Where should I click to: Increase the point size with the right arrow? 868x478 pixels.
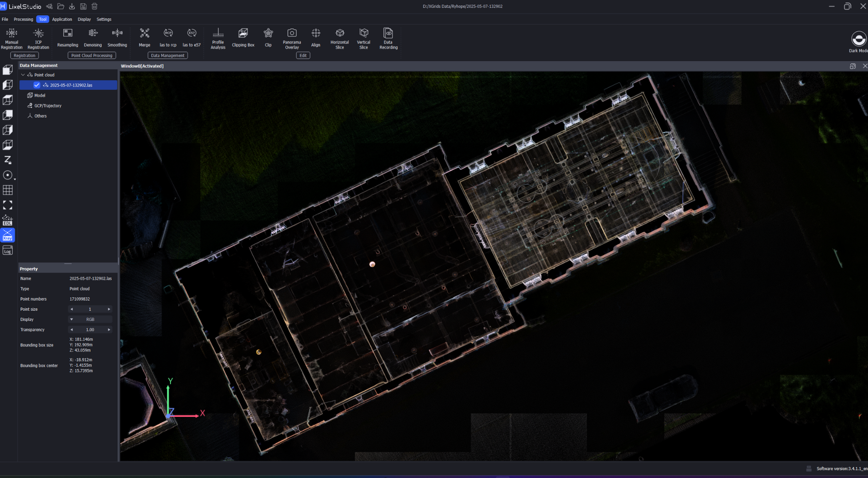coord(109,309)
